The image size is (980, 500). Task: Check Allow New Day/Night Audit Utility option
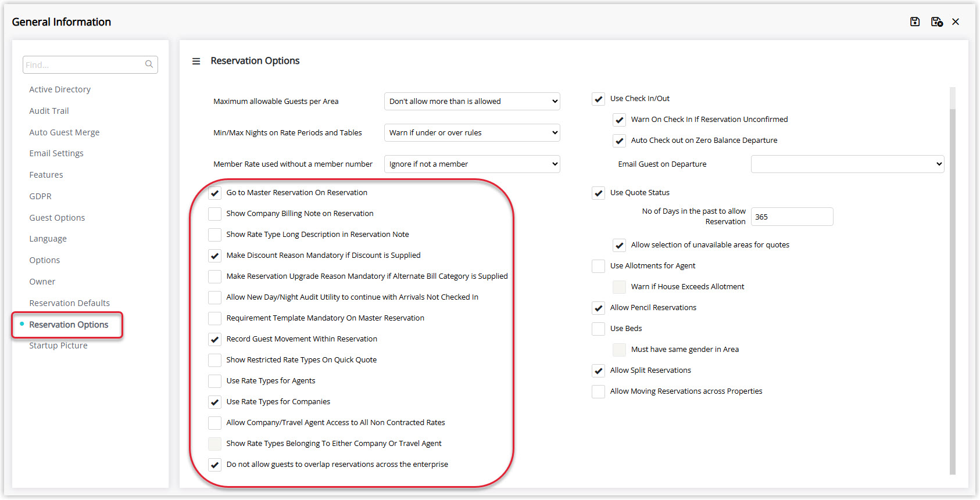coord(215,297)
